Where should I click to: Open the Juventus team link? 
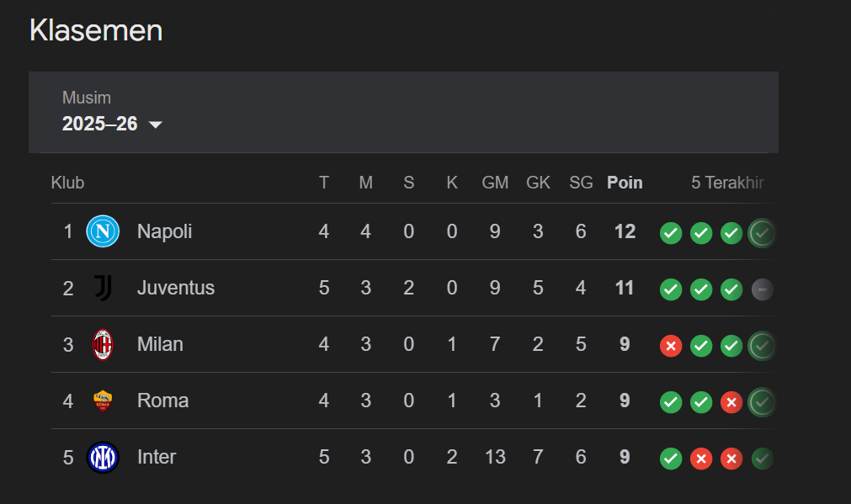coord(176,288)
